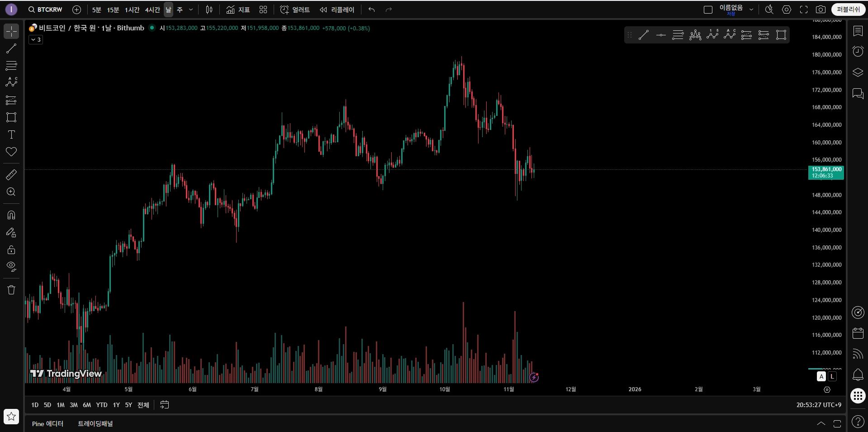Viewport: 868px width, 432px height.
Task: Switch to 5분 interval
Action: click(96, 10)
